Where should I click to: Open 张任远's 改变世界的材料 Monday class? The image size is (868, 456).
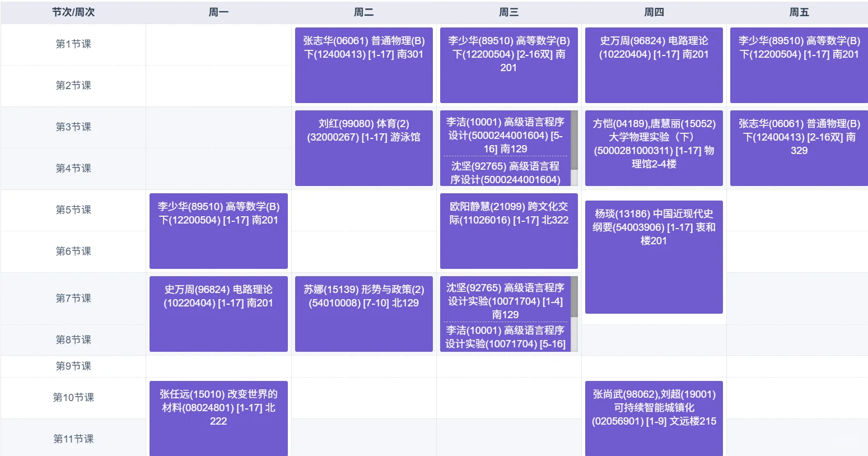click(218, 418)
